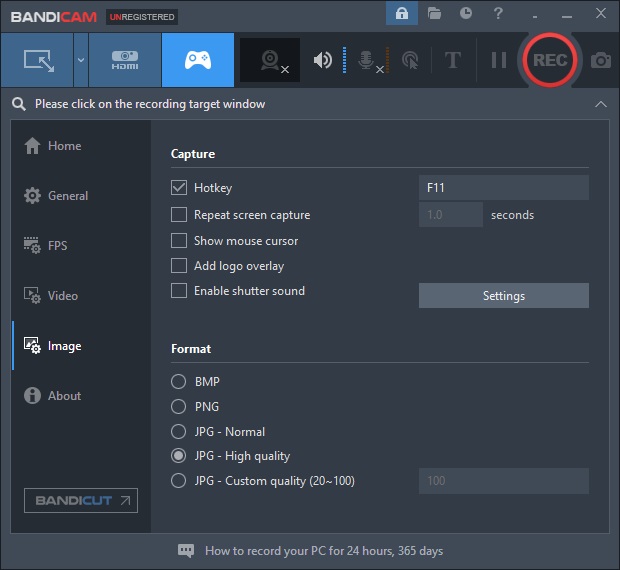The image size is (620, 570).
Task: Select Image settings tab
Action: tap(53, 346)
